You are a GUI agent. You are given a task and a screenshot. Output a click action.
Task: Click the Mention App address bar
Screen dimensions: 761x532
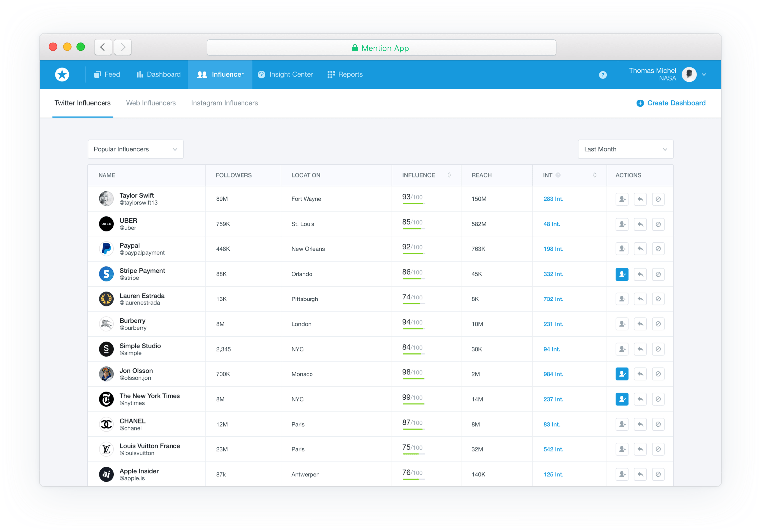[381, 48]
